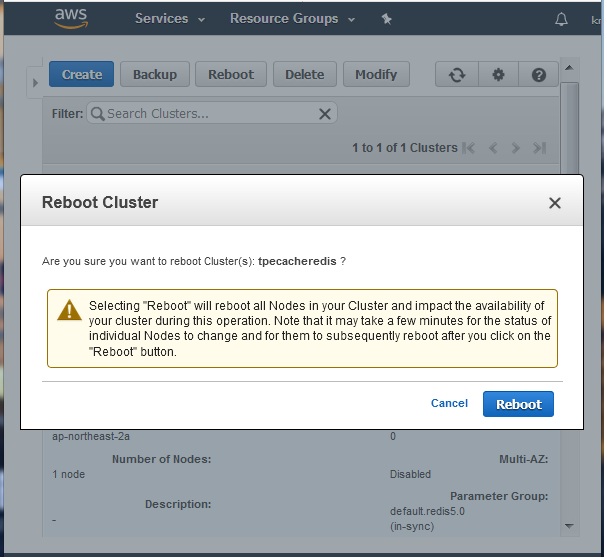Click the Reboot toolbar button
The image size is (607, 560).
pos(231,74)
